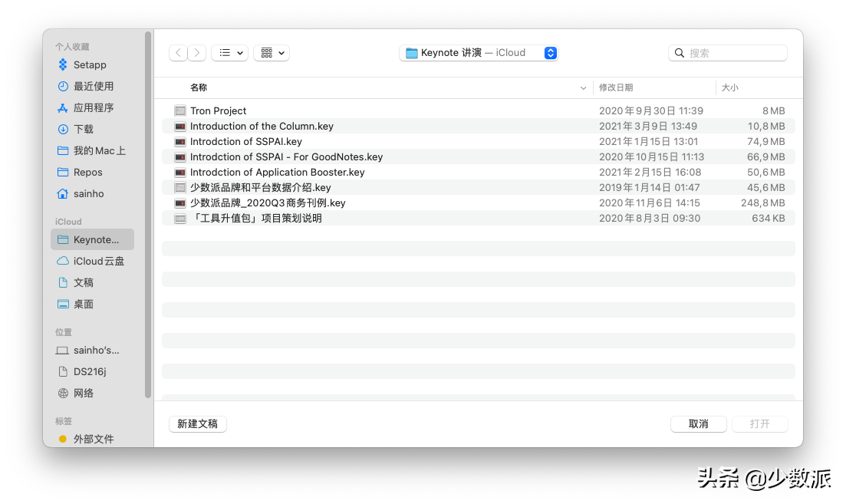Click into the 搜索 search field
This screenshot has height=504, width=846.
point(727,53)
